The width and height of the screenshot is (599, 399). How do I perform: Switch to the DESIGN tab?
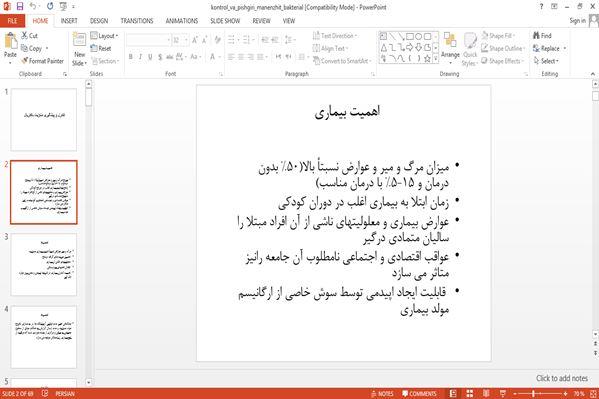click(x=99, y=21)
